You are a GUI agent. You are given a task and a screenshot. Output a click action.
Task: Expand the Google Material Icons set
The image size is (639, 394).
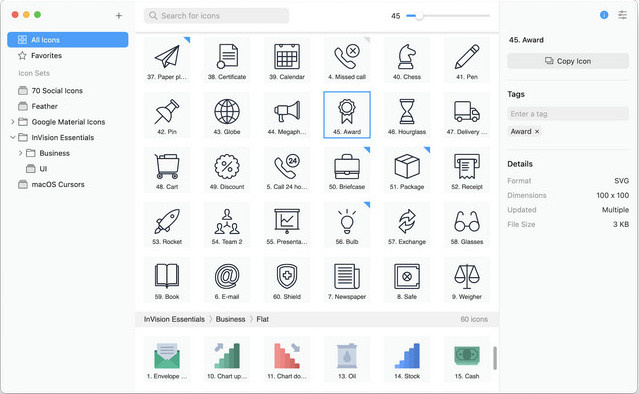[13, 122]
